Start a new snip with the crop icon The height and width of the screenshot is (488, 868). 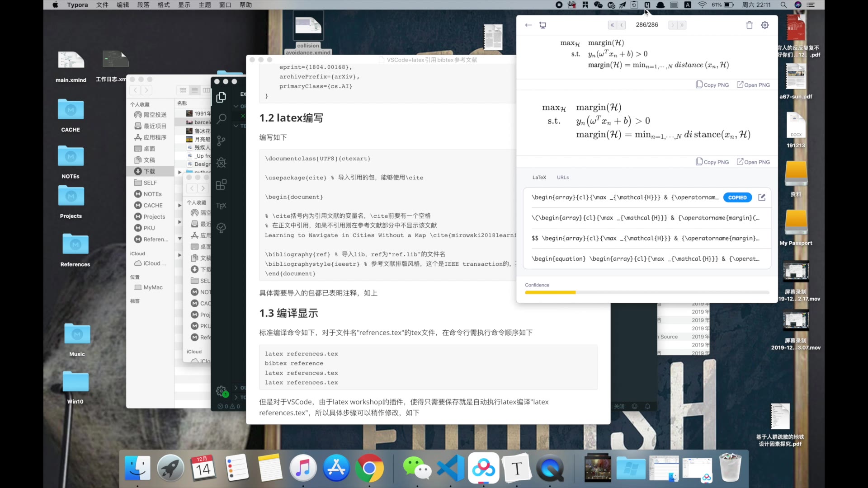(x=542, y=25)
